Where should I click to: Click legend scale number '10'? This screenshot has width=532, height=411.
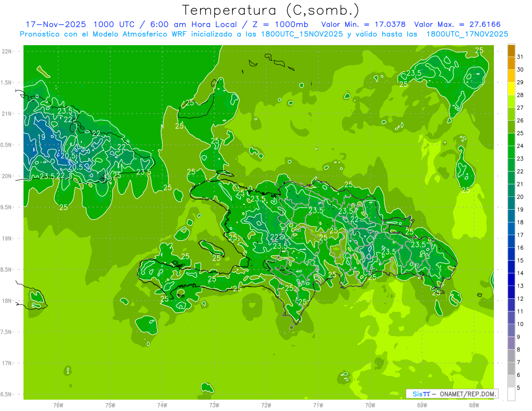click(520, 324)
